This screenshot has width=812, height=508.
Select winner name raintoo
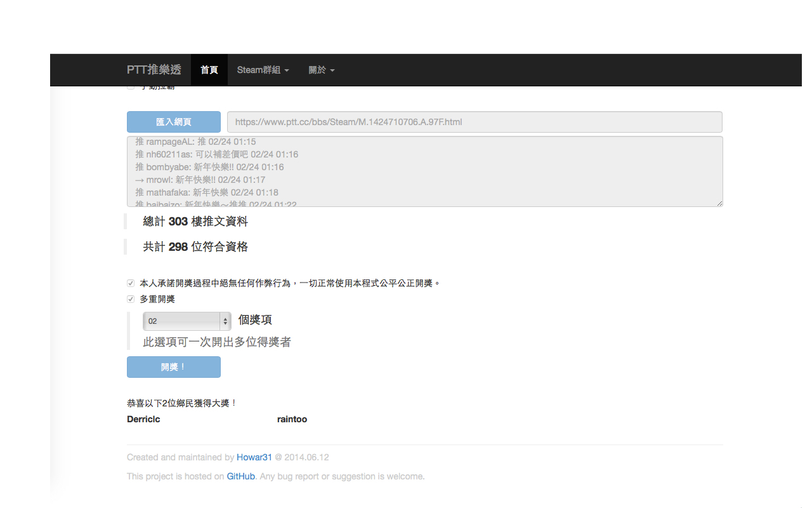[x=292, y=419]
